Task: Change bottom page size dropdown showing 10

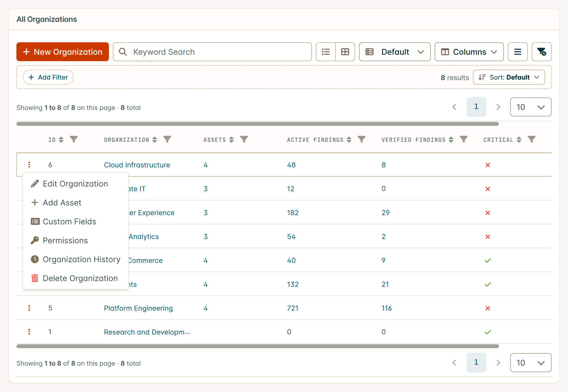Action: tap(531, 363)
